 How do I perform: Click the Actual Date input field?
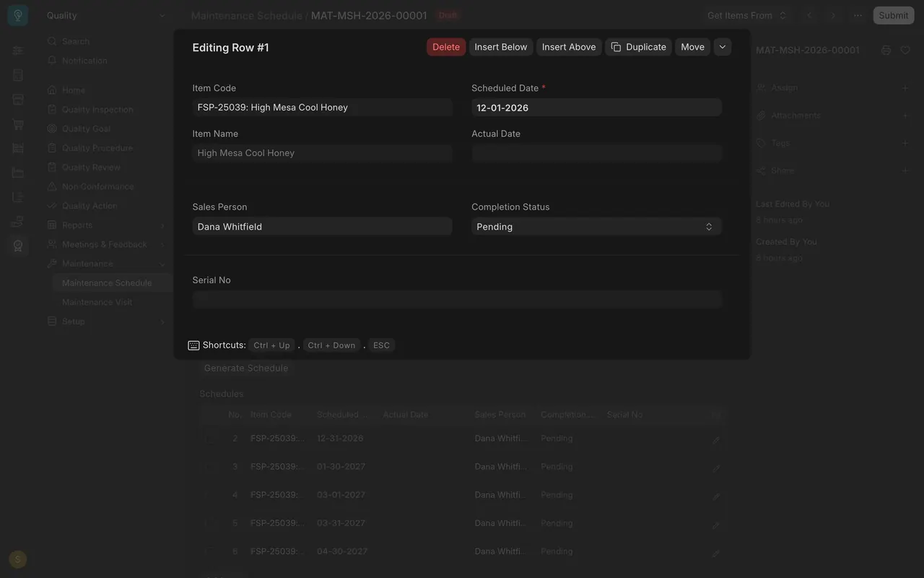[596, 153]
